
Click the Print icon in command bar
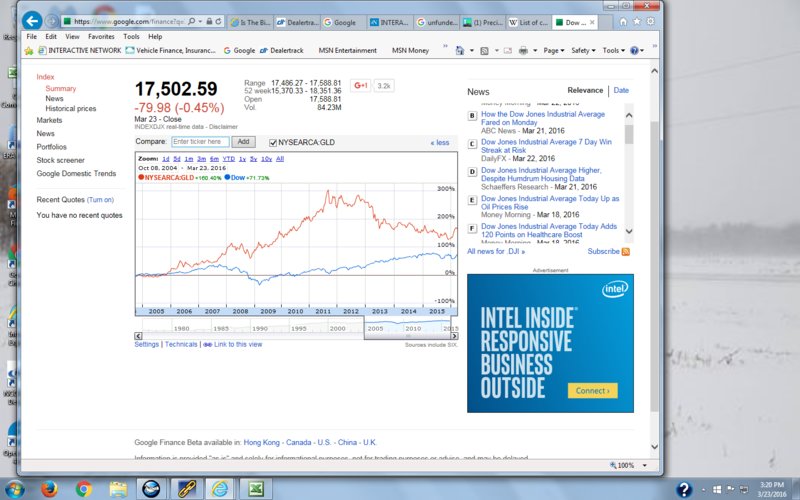coord(523,51)
